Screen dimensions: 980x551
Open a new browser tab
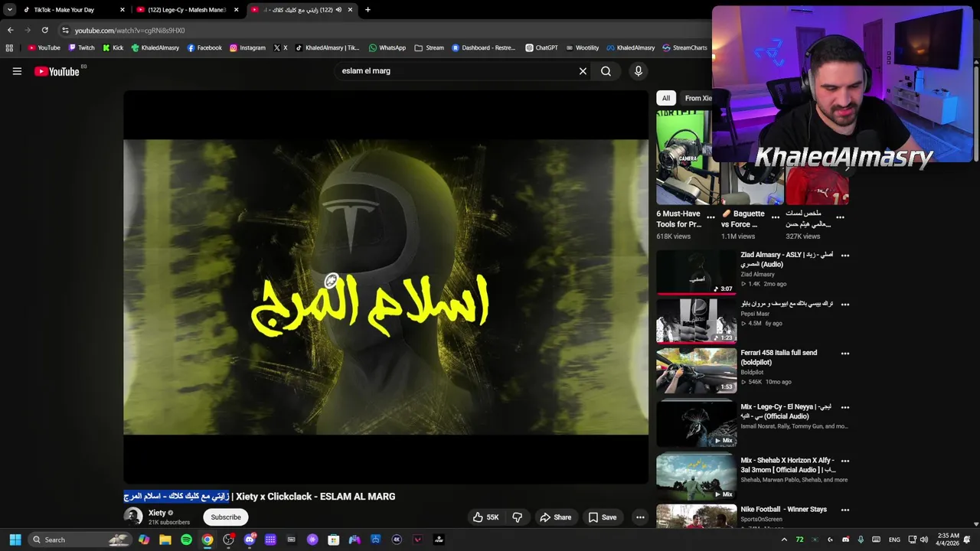pyautogui.click(x=367, y=10)
